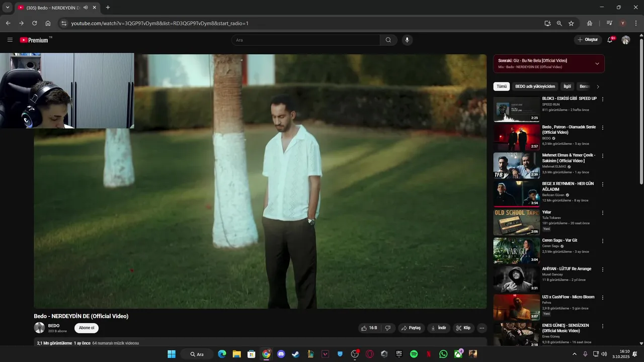Open media controls icon in Chrome toolbar
644x362 pixels.
point(609,23)
